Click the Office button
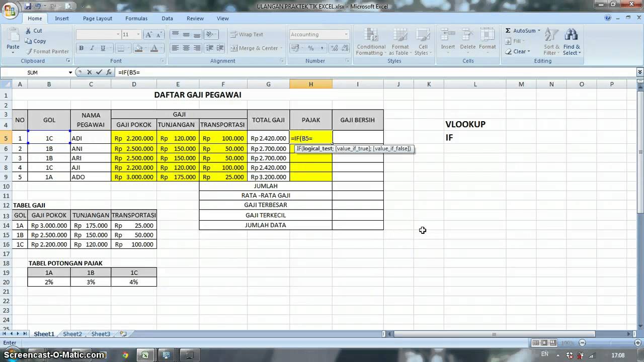Image resolution: width=644 pixels, height=362 pixels. pyautogui.click(x=10, y=10)
